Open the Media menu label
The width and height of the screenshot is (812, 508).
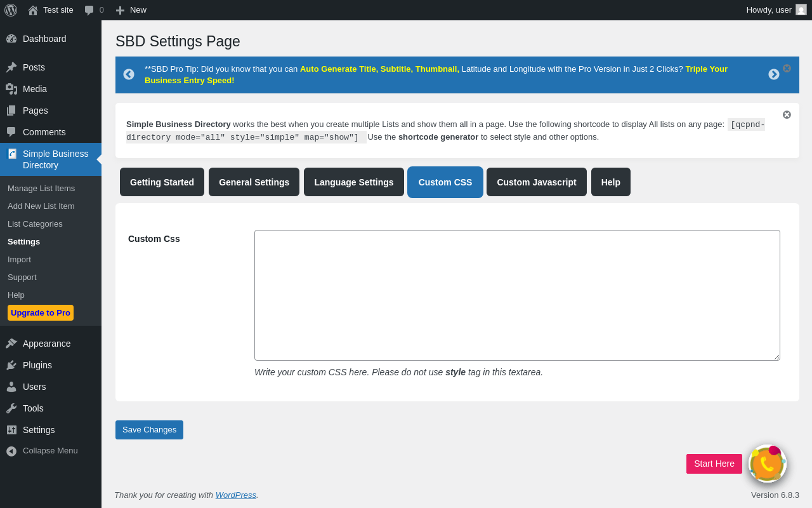(35, 89)
